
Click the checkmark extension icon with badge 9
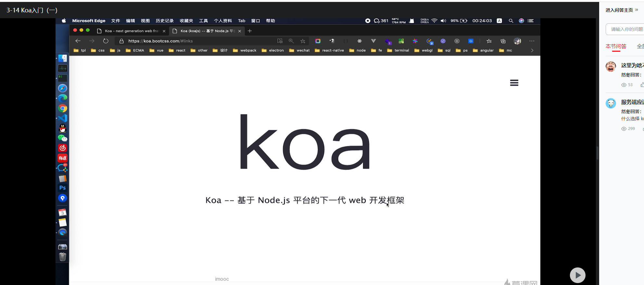(x=430, y=41)
